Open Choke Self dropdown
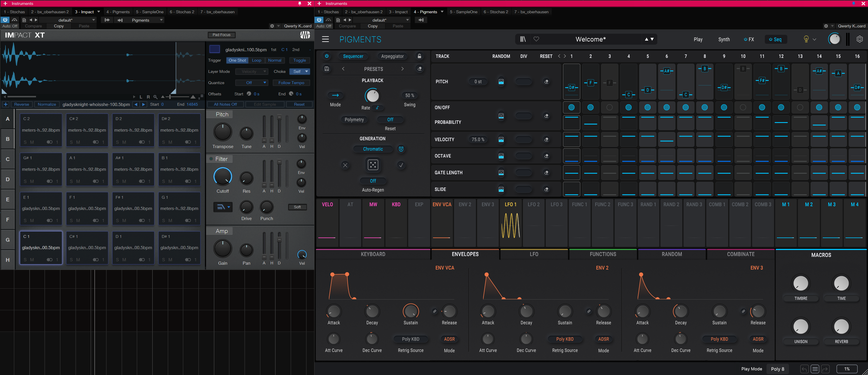This screenshot has width=868, height=375. point(300,71)
